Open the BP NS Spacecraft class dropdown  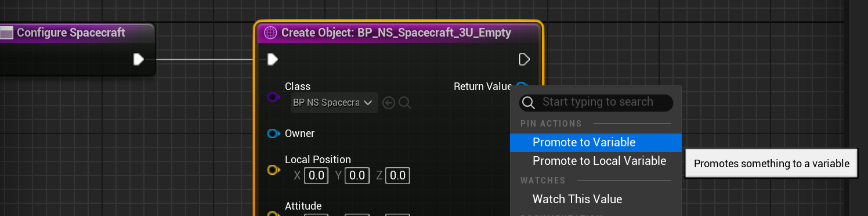[x=334, y=103]
